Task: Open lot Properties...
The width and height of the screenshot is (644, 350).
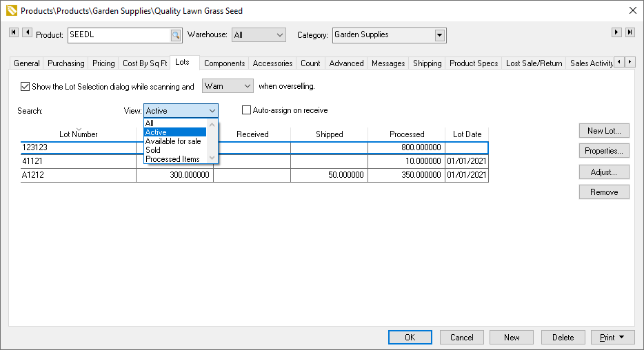Action: (x=604, y=151)
